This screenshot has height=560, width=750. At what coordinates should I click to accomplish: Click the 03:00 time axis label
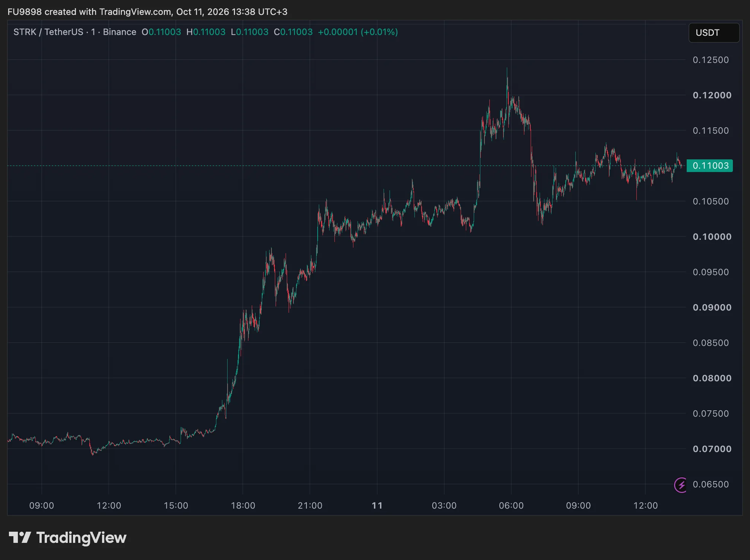click(x=444, y=506)
